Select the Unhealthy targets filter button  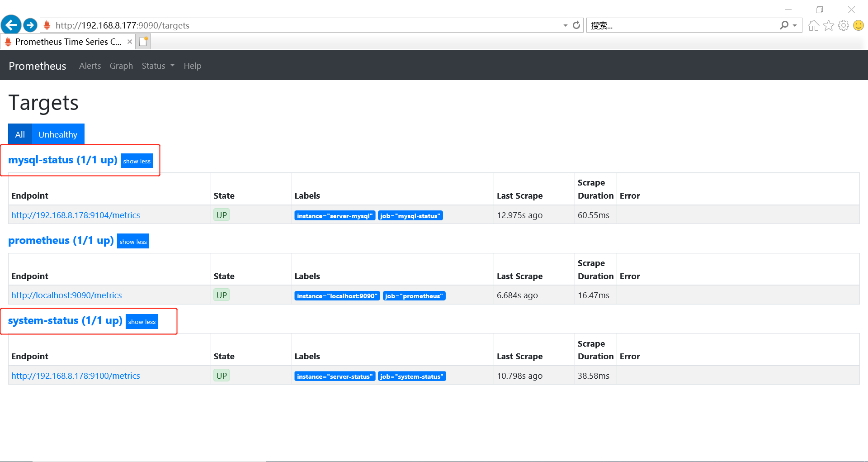pos(58,134)
